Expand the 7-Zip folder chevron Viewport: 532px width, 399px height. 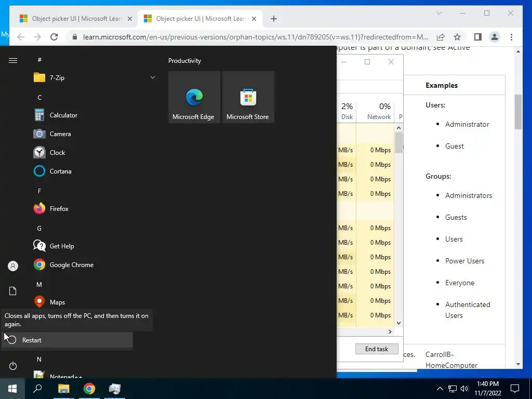(x=153, y=78)
